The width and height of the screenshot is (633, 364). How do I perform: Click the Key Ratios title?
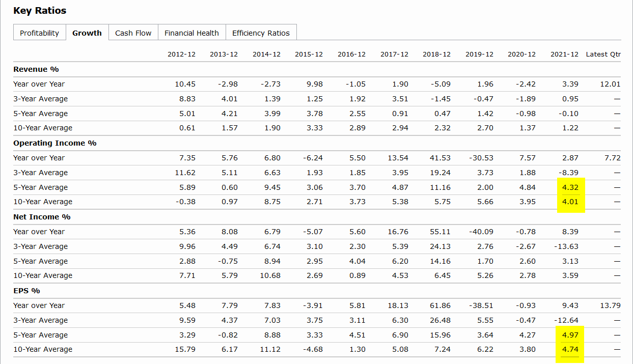click(40, 11)
